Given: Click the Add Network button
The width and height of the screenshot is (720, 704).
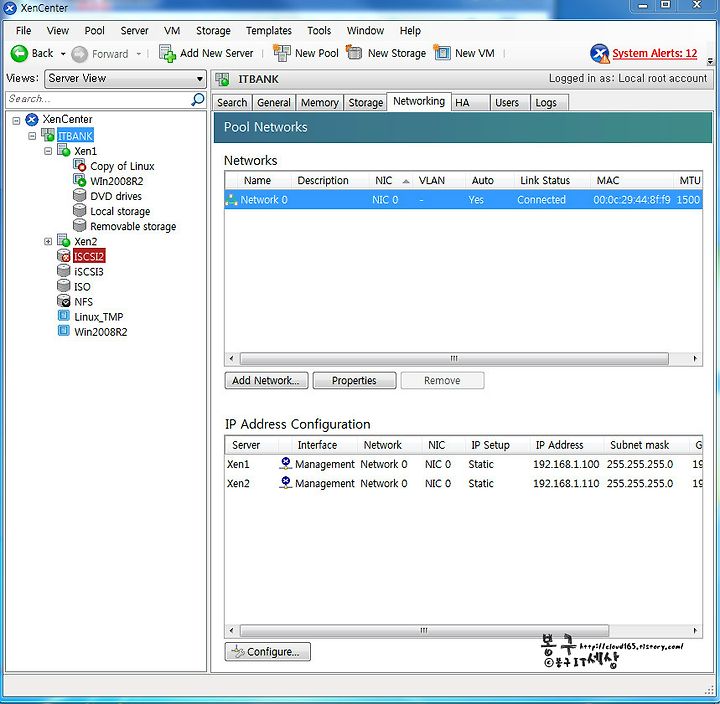Looking at the screenshot, I should 266,380.
